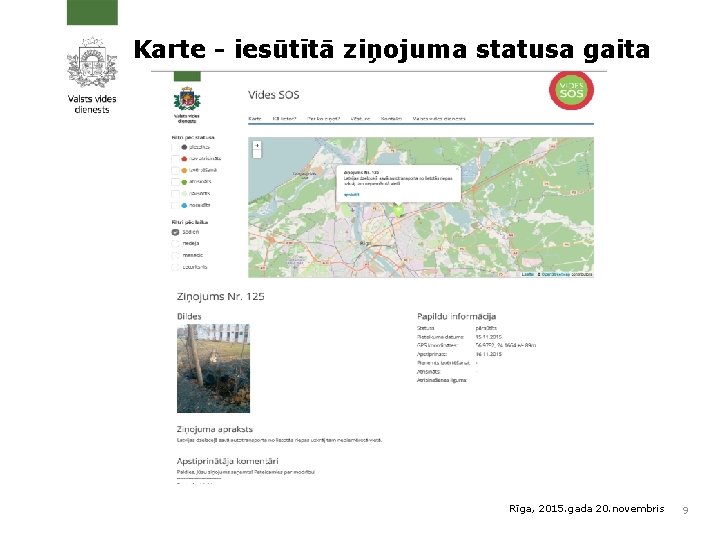The height and width of the screenshot is (540, 720).
Task: Click the Leaflet attribution link
Action: coord(528,275)
